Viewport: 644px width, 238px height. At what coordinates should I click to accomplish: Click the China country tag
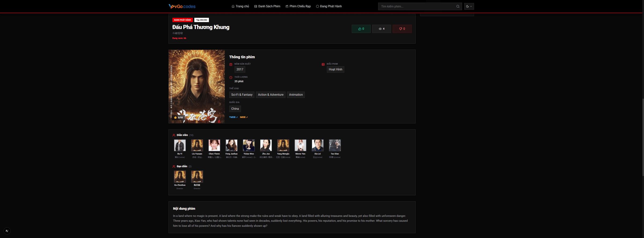click(235, 109)
